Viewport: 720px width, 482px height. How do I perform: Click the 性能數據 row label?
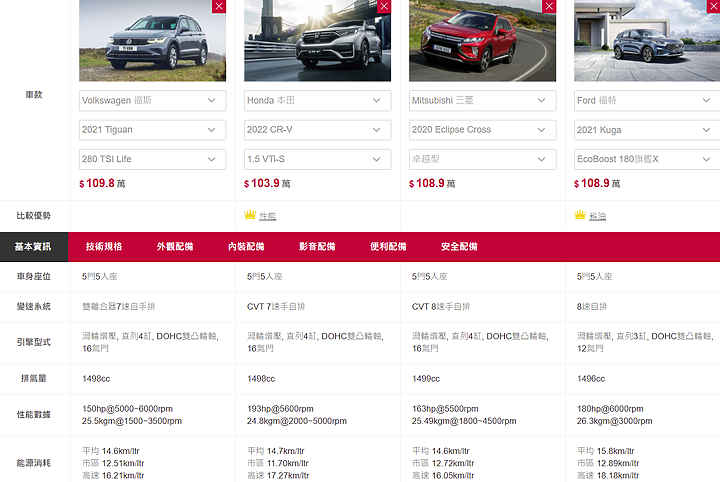tap(34, 415)
